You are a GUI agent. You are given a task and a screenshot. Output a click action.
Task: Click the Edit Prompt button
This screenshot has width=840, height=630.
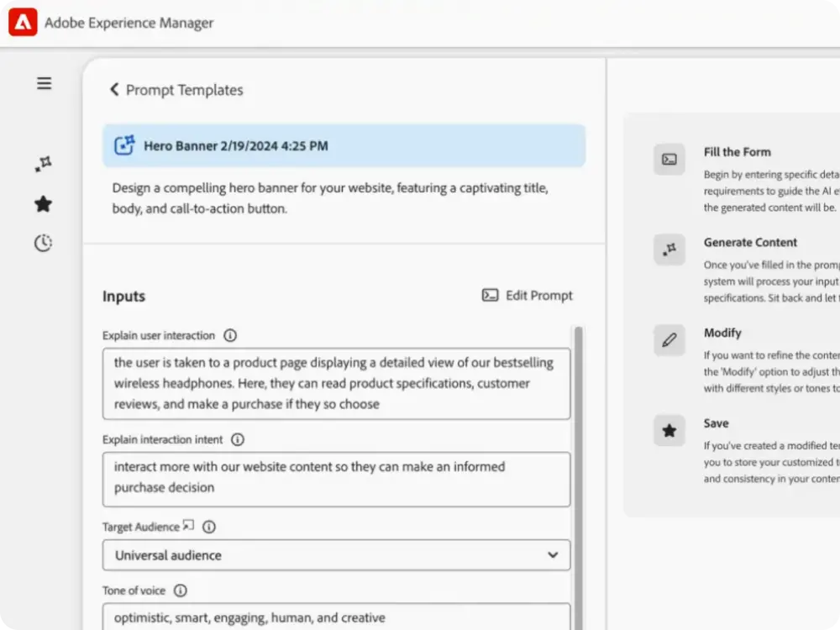528,296
